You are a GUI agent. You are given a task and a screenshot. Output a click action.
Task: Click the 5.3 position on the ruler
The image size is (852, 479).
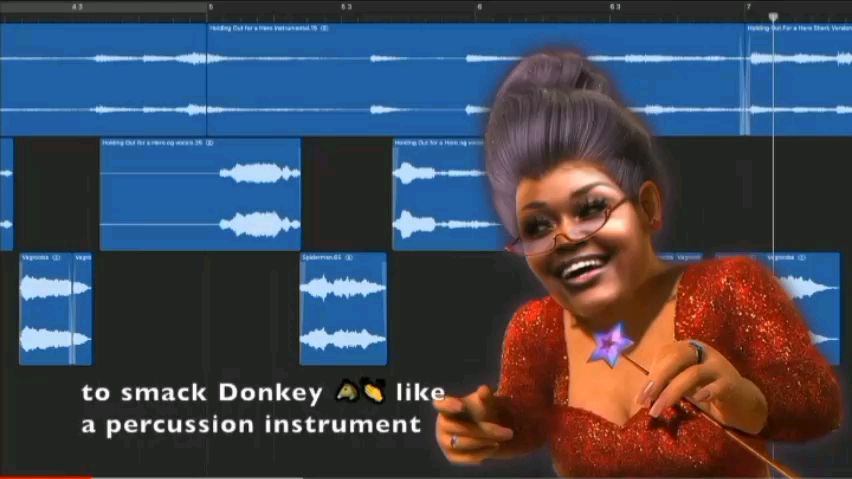[x=346, y=7]
